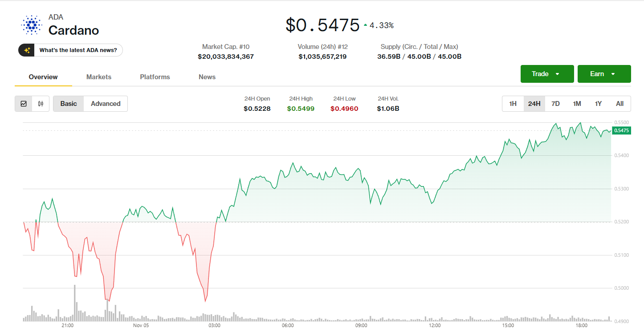This screenshot has width=644, height=332.
Task: Click the green price change arrow
Action: point(366,25)
